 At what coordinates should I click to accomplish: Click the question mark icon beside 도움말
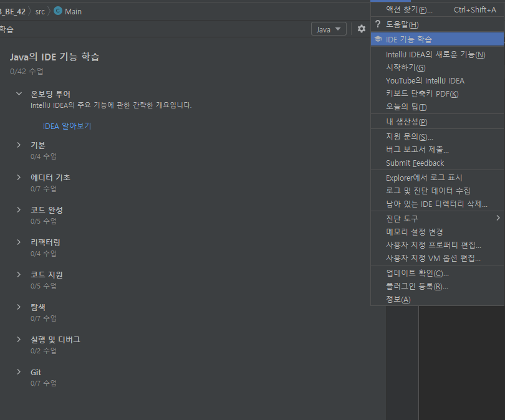[x=378, y=24]
